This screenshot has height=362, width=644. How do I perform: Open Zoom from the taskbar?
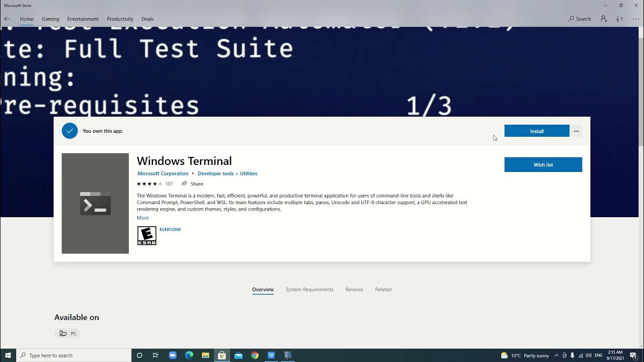pyautogui.click(x=173, y=355)
